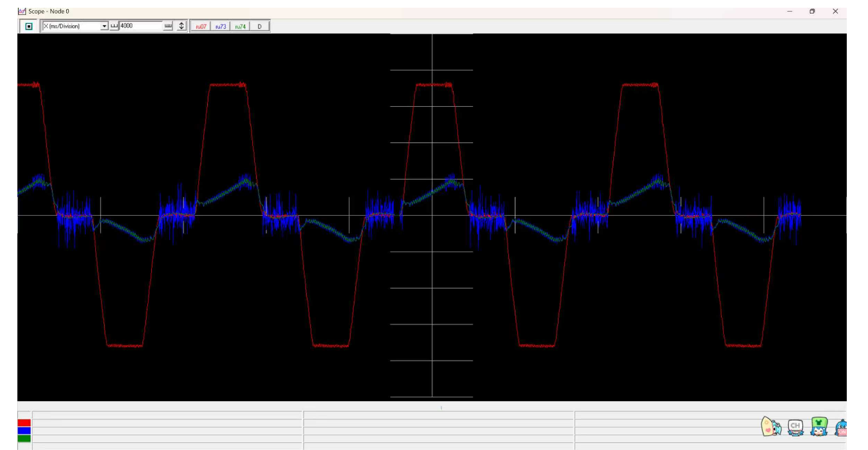Click the vertical up-down scale arrows

(x=181, y=26)
